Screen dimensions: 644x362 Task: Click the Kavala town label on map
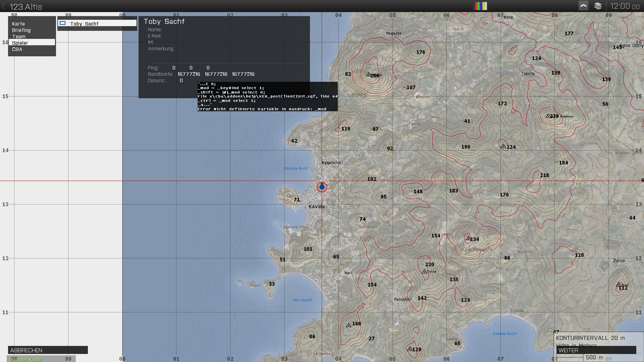click(317, 206)
